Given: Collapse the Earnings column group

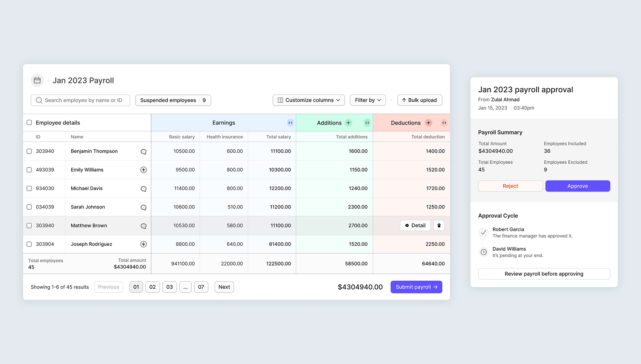Looking at the screenshot, I should [x=290, y=122].
